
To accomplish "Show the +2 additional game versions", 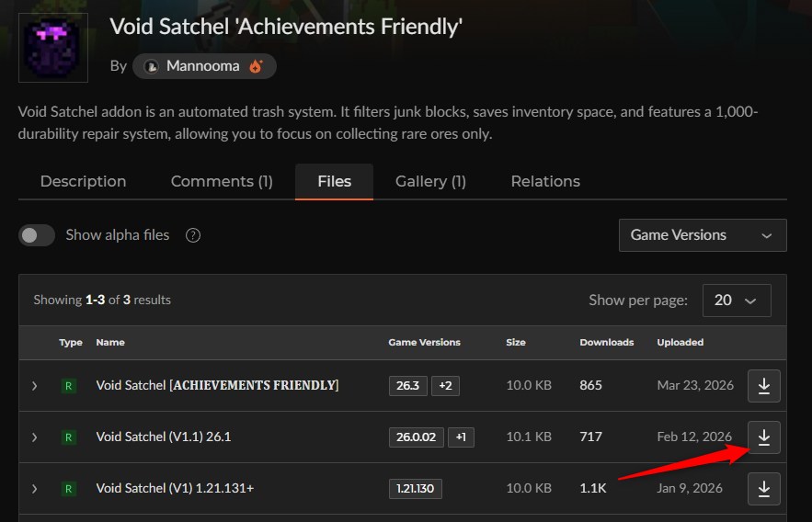I will pyautogui.click(x=445, y=385).
